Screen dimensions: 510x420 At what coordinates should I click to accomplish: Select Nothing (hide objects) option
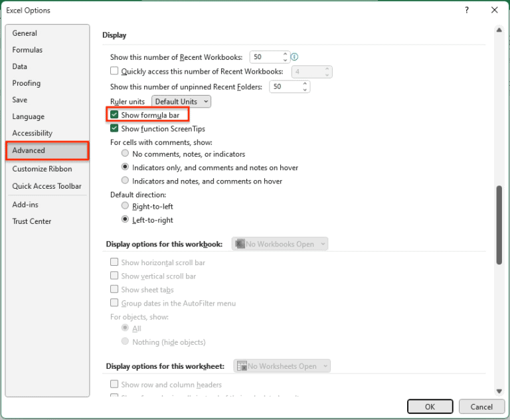point(125,341)
